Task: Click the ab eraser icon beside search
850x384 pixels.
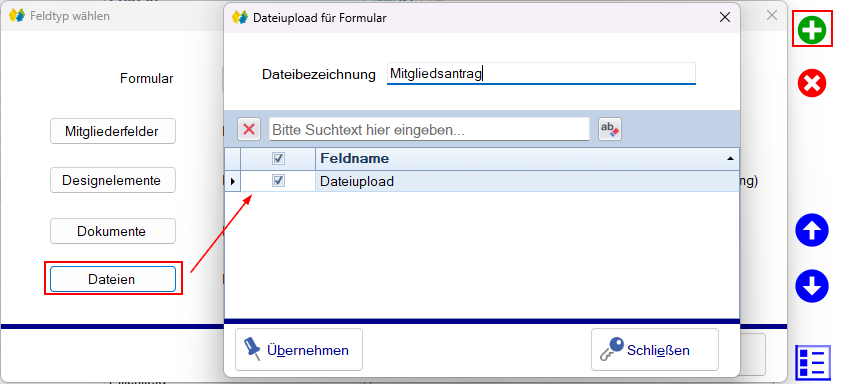Action: pos(610,129)
